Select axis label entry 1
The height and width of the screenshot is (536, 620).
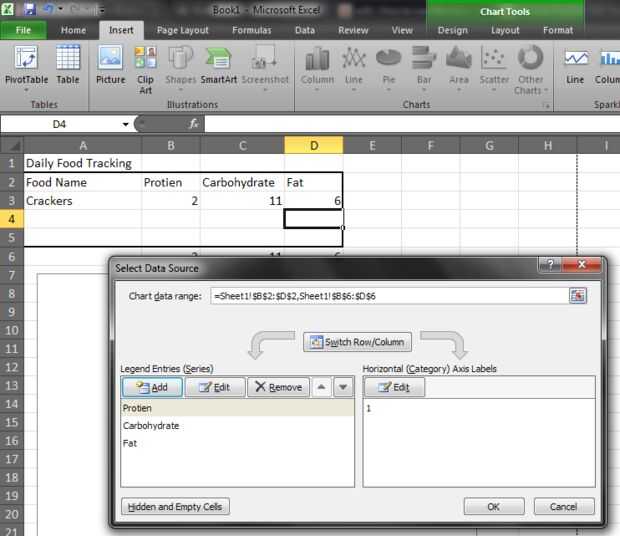click(x=478, y=408)
